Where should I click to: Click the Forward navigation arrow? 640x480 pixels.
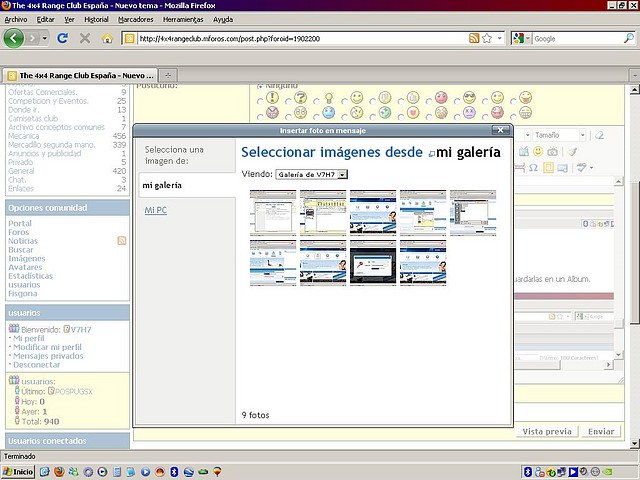(x=32, y=38)
